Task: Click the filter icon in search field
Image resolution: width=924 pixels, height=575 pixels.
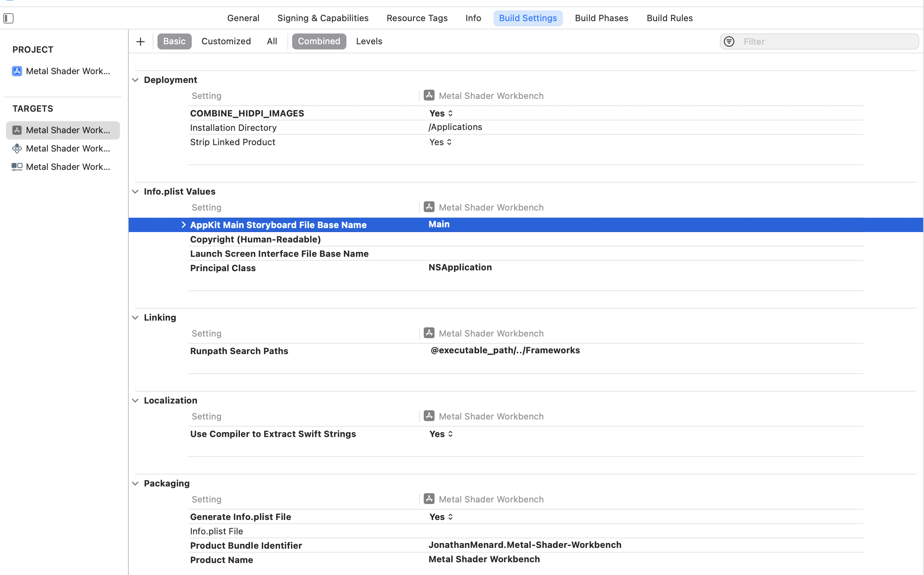Action: pyautogui.click(x=729, y=41)
